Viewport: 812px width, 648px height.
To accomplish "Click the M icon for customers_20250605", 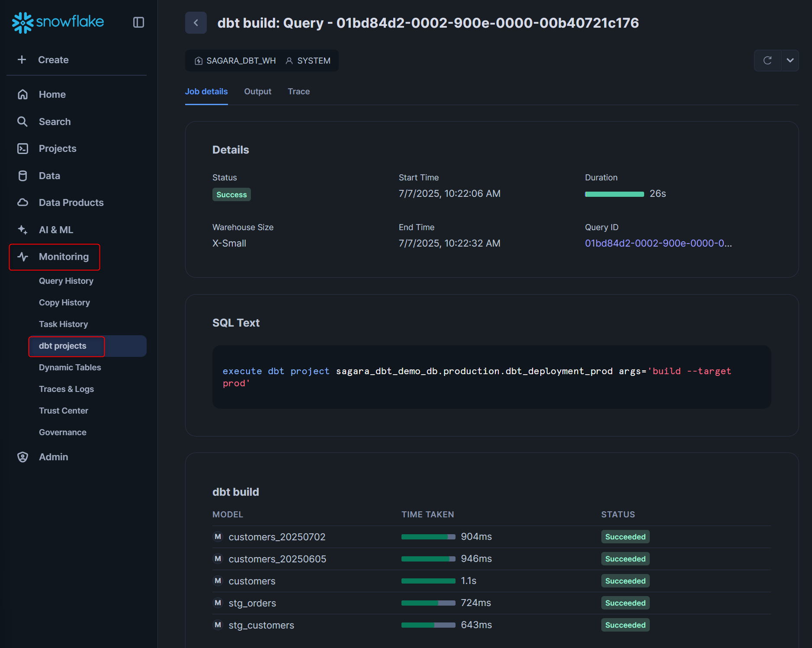I will click(218, 558).
